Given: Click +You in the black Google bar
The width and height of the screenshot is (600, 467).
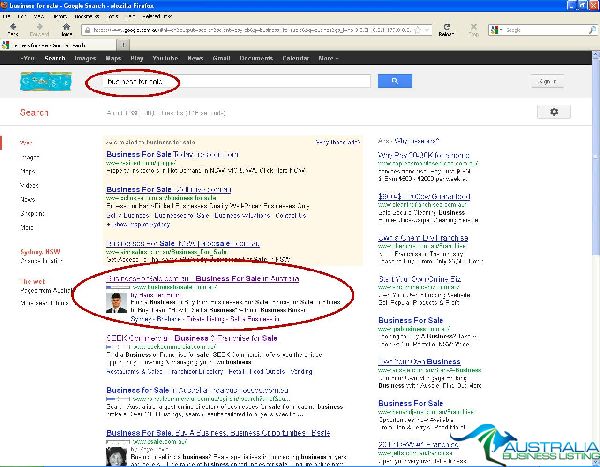Looking at the screenshot, I should [x=28, y=58].
